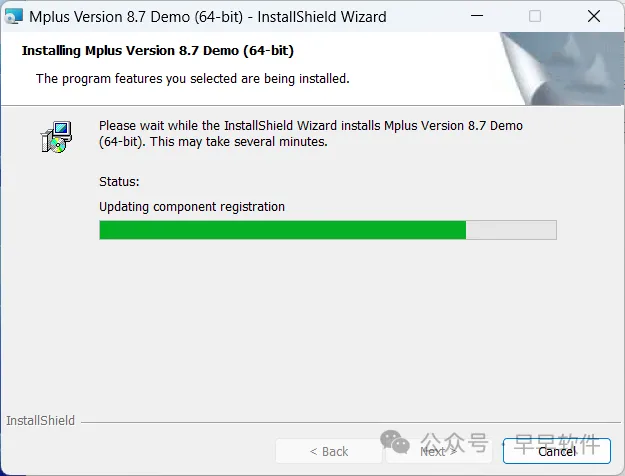Click the Mplus installer title bar icon

14,16
